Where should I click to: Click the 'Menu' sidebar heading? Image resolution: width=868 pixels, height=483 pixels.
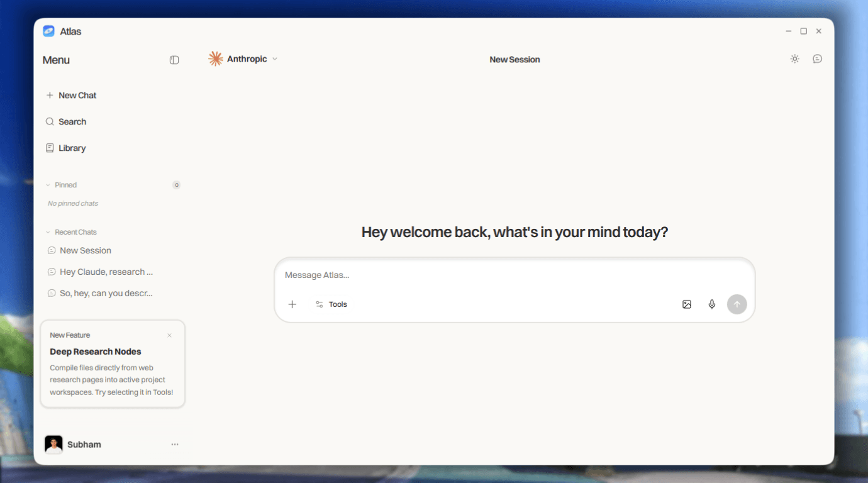pos(56,60)
